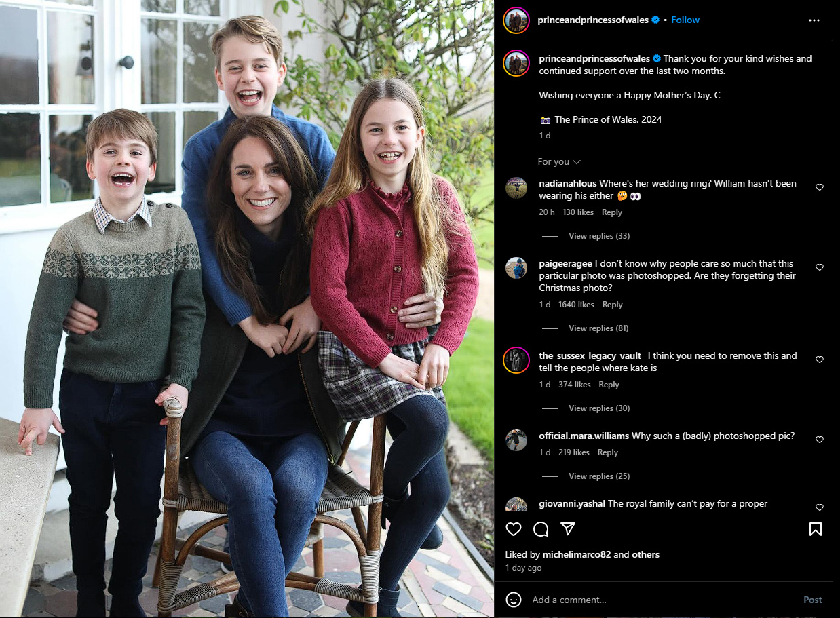
Task: Follow princeandprincessofwales account
Action: pos(685,20)
